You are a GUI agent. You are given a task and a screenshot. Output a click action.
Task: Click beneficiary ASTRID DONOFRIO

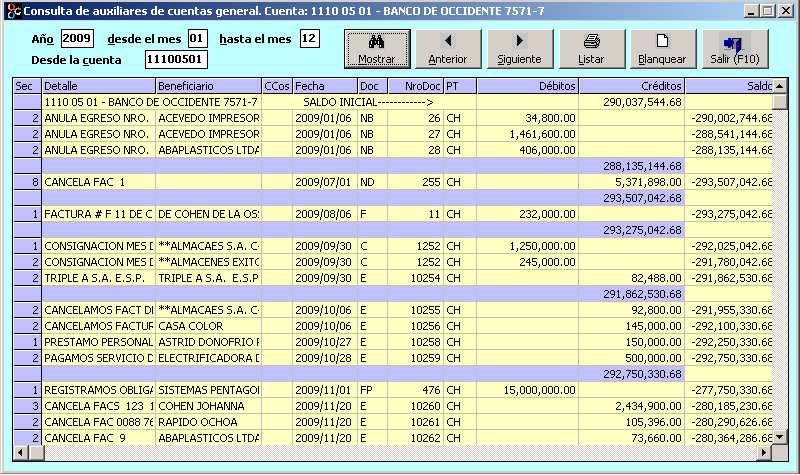point(208,342)
